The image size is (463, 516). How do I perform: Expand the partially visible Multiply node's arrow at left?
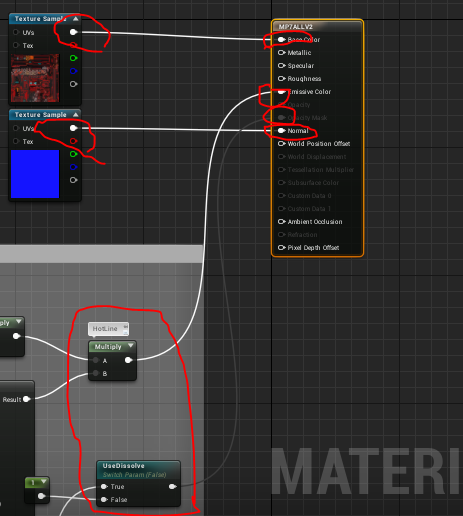(x=19, y=322)
